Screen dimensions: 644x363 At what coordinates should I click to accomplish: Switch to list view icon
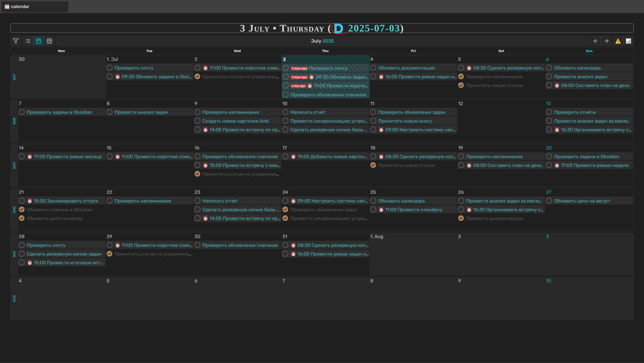pyautogui.click(x=28, y=41)
